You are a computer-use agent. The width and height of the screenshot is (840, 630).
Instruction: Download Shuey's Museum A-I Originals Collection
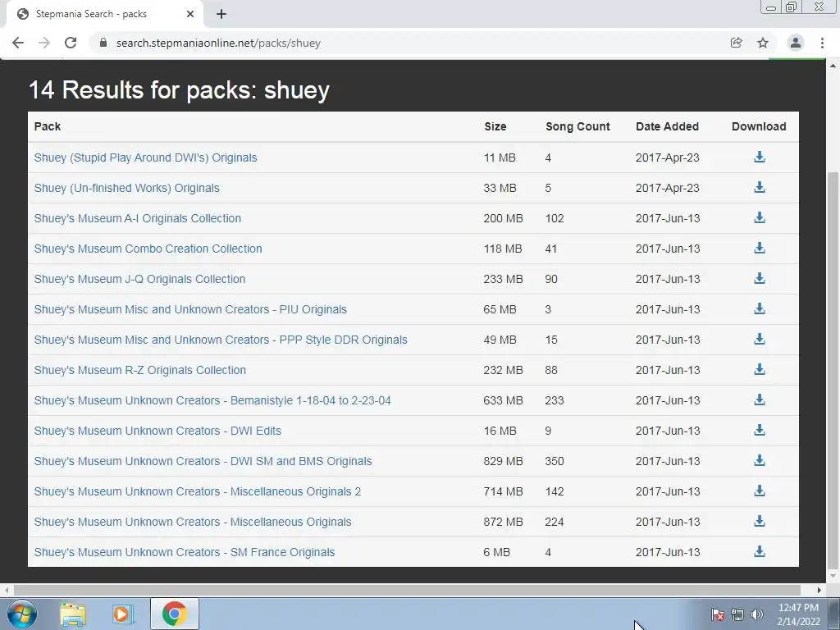click(759, 217)
